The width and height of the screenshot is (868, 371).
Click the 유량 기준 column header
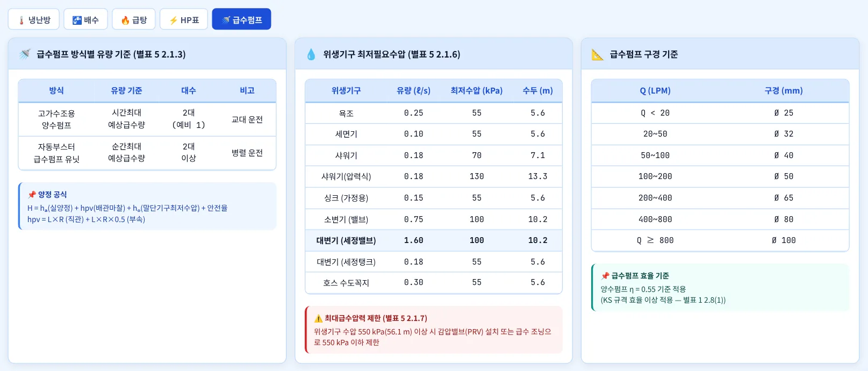pyautogui.click(x=126, y=91)
